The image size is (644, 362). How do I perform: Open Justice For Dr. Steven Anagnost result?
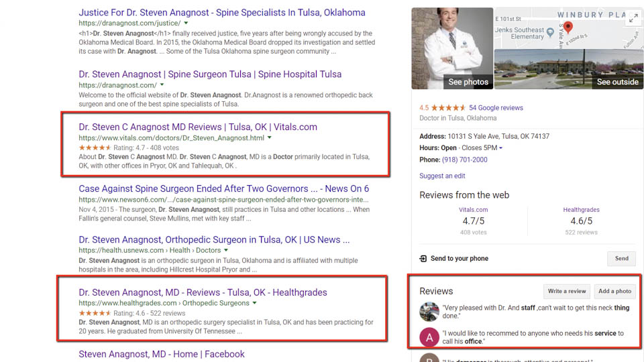point(222,13)
